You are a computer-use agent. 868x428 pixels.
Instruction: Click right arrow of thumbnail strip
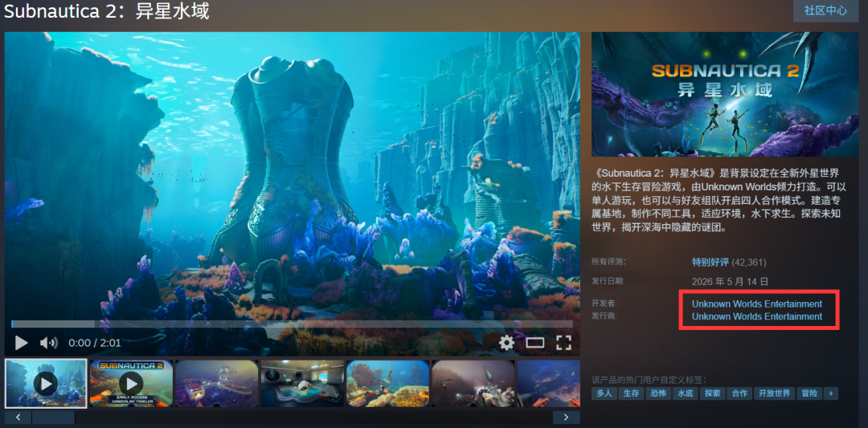click(567, 417)
